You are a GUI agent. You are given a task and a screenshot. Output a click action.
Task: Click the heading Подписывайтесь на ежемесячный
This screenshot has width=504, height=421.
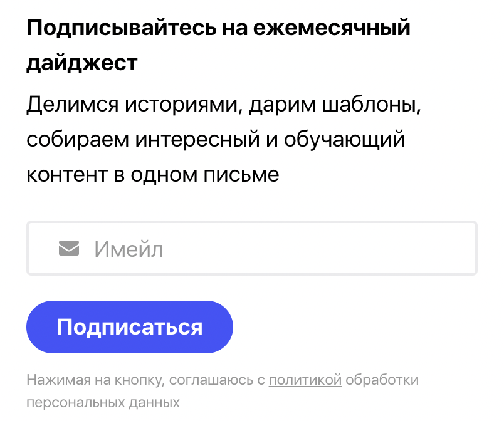tap(219, 28)
